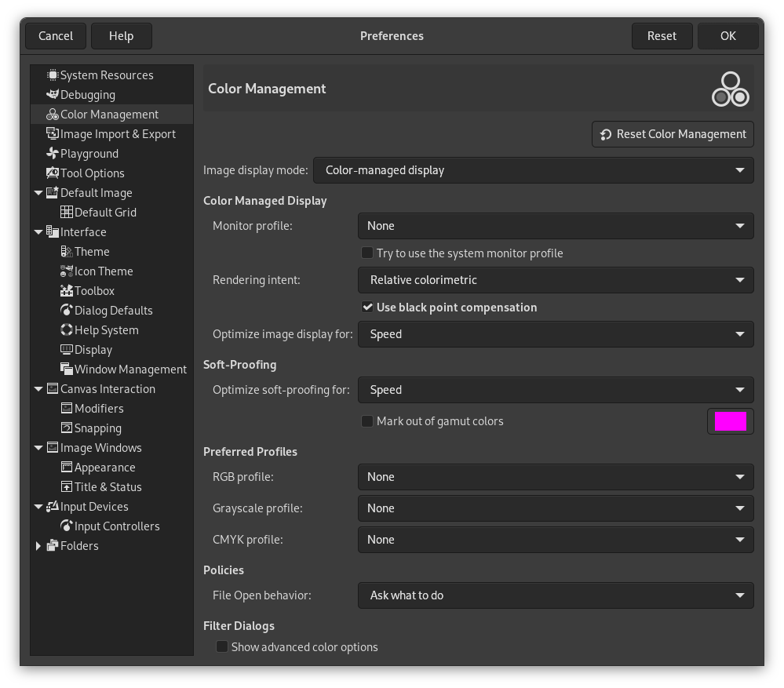Uncheck Use black point compensation
The height and width of the screenshot is (688, 784).
pos(367,307)
